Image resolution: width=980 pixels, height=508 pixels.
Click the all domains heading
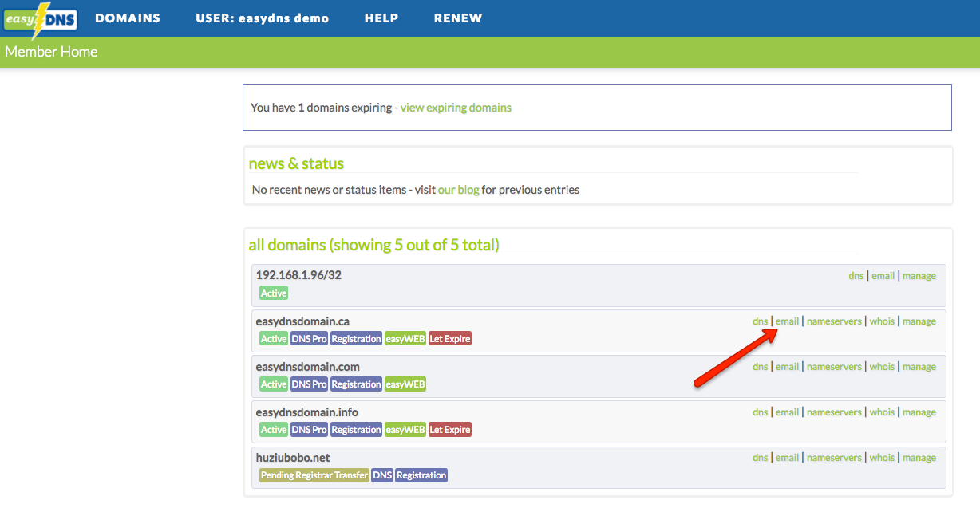[x=374, y=245]
